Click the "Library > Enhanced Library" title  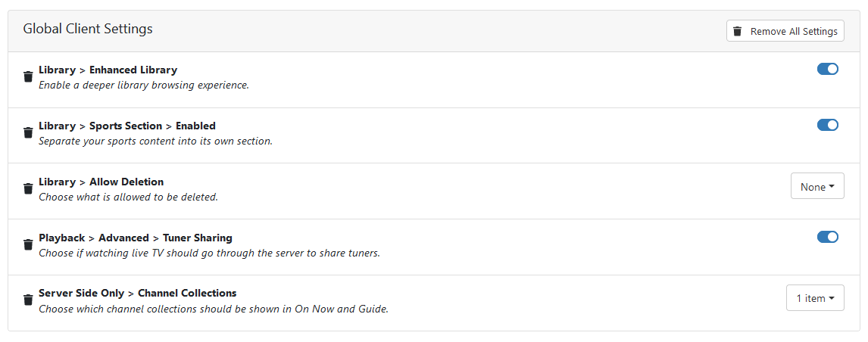tap(108, 70)
